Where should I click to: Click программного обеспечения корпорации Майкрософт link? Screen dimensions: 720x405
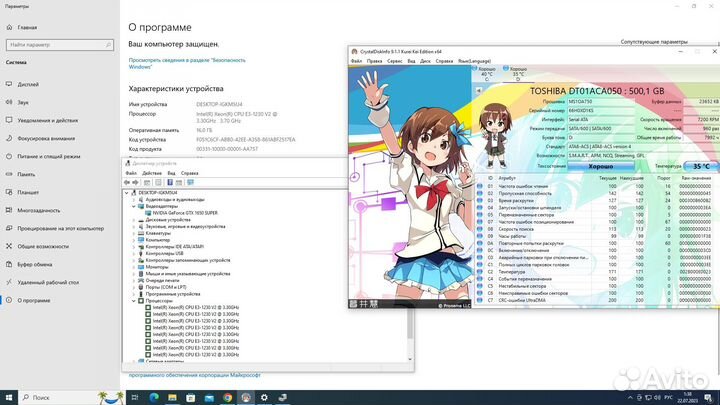coord(194,375)
